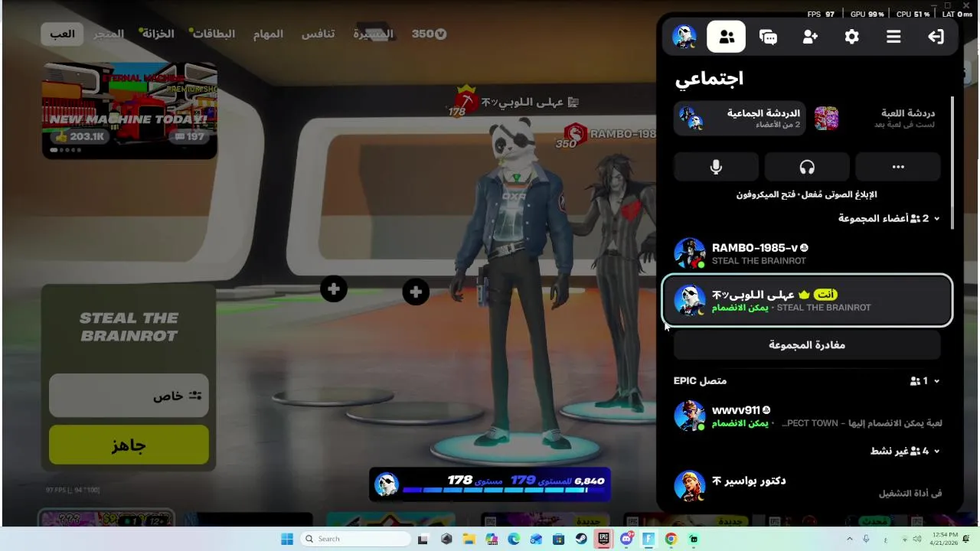Switch to the العب Play tab
980x551 pixels.
click(62, 34)
